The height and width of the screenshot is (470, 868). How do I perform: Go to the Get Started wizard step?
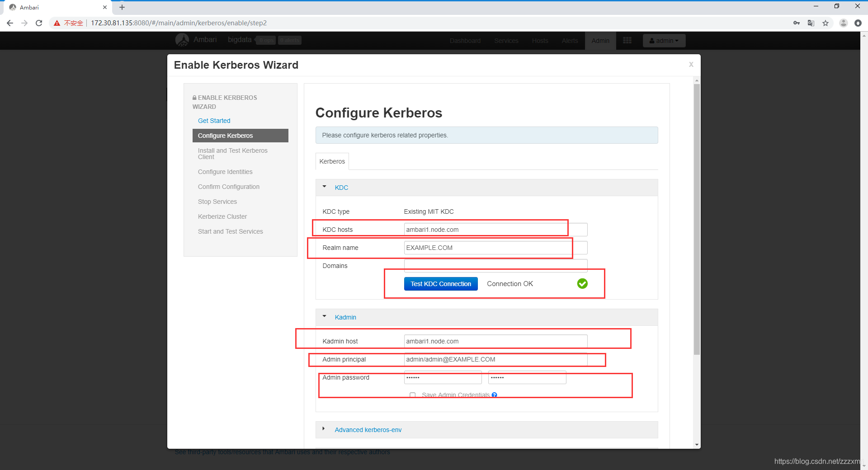tap(214, 121)
